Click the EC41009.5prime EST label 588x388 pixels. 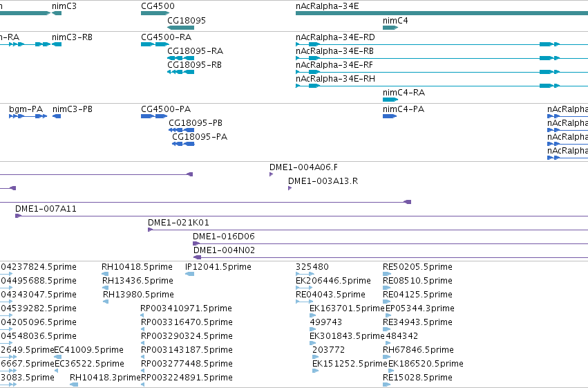pos(89,351)
